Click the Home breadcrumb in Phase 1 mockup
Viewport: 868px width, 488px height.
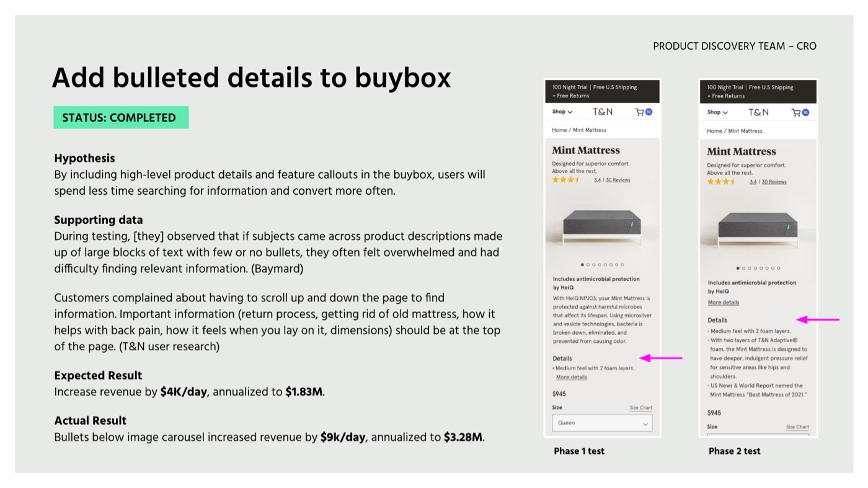(559, 130)
